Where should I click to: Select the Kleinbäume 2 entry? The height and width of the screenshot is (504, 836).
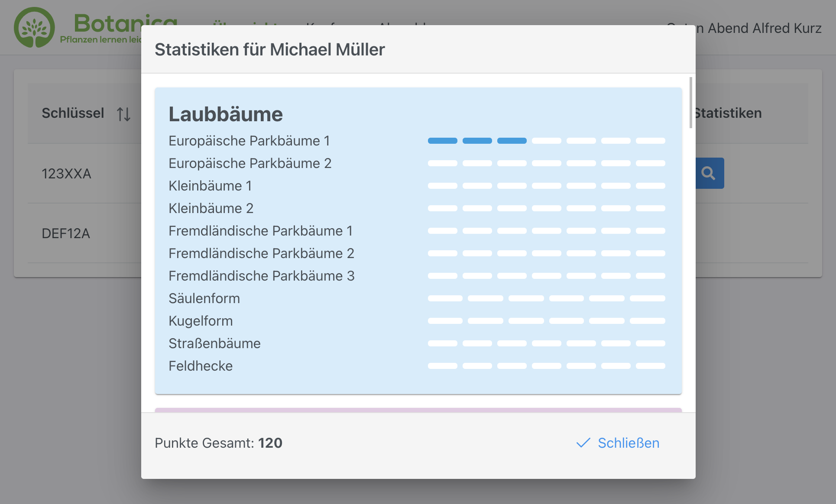pyautogui.click(x=211, y=208)
